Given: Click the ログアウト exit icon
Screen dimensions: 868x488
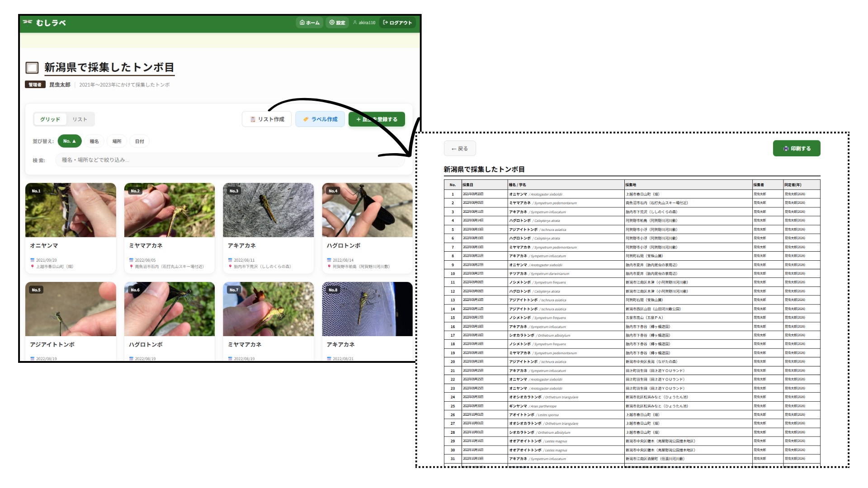Looking at the screenshot, I should pos(385,22).
